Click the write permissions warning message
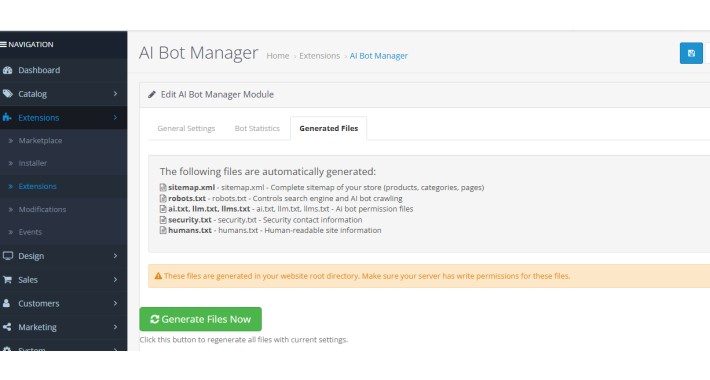Viewport: 710px width, 380px height. (x=367, y=276)
